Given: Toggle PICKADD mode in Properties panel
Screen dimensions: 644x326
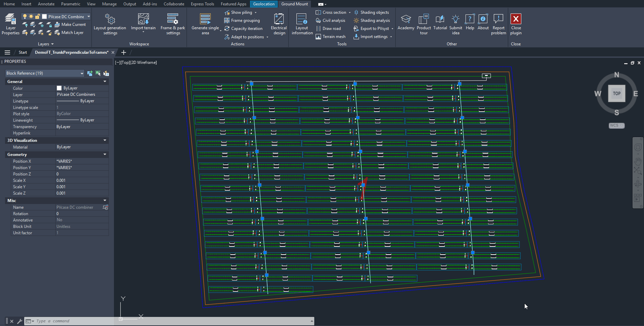Looking at the screenshot, I should click(90, 73).
